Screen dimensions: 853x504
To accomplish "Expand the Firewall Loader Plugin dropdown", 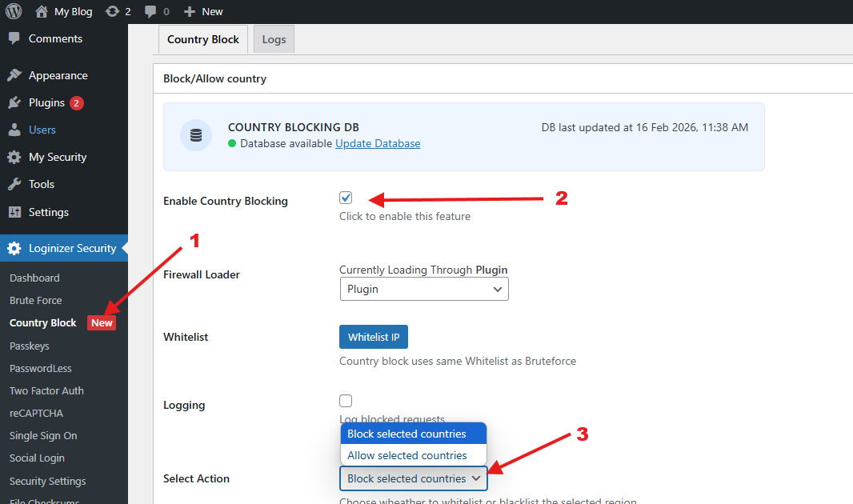I will 424,289.
